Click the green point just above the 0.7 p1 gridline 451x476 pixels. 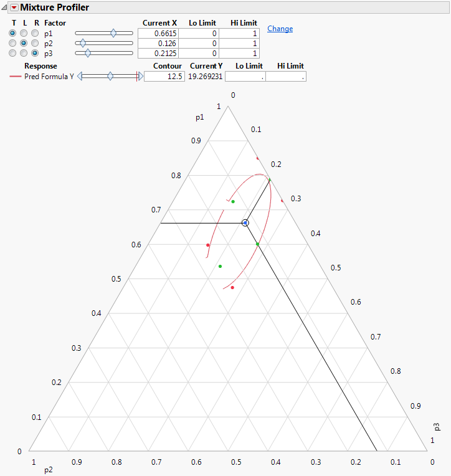(x=233, y=202)
